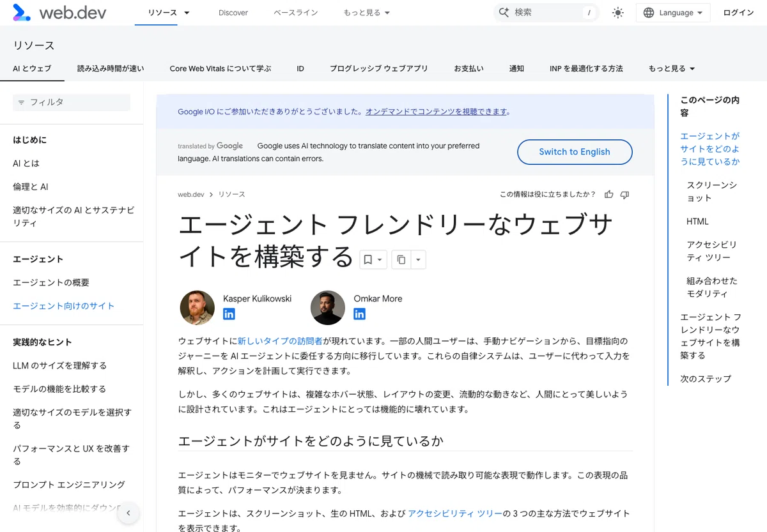The width and height of the screenshot is (767, 532).
Task: Click the search sparkle magnifier icon
Action: 504,12
